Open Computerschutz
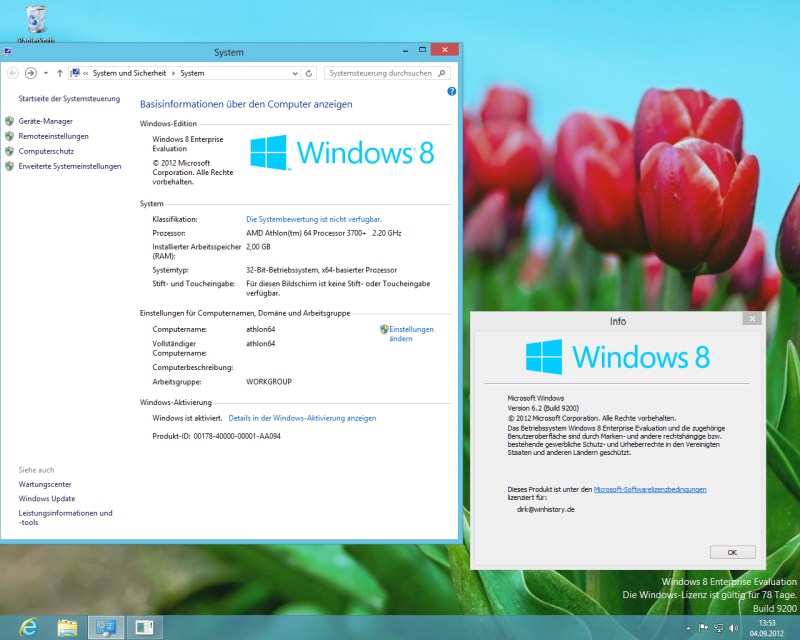The image size is (800, 640). (x=46, y=152)
